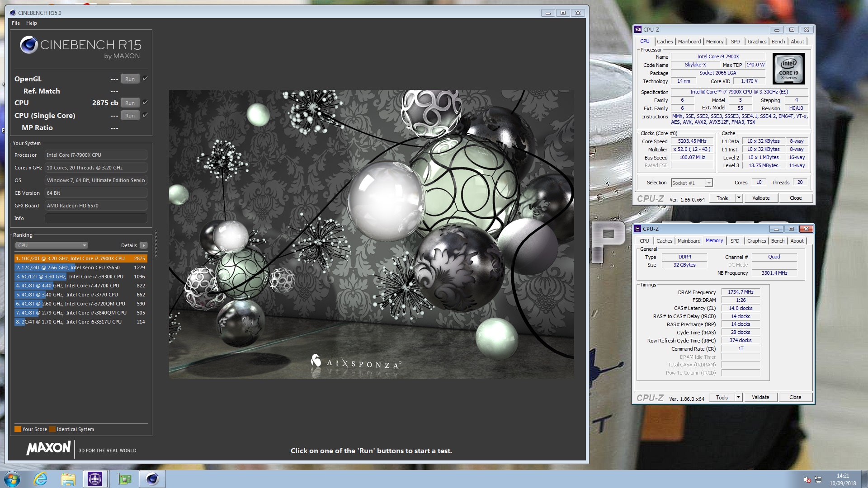The image size is (868, 488).
Task: Click the rendered scene image
Action: [x=371, y=234]
